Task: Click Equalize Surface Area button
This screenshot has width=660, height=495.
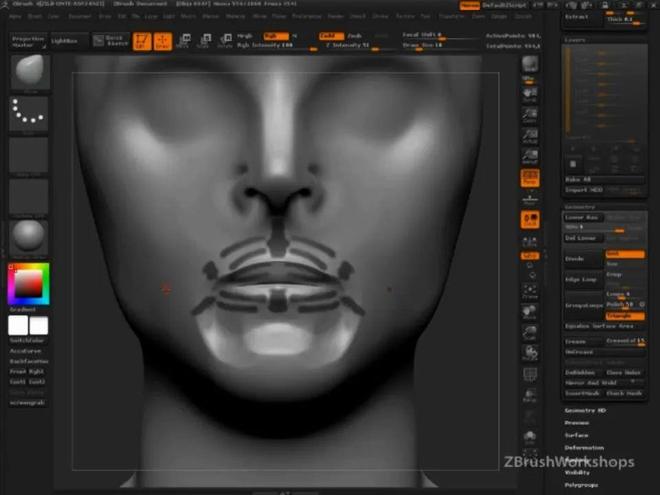Action: pos(604,326)
